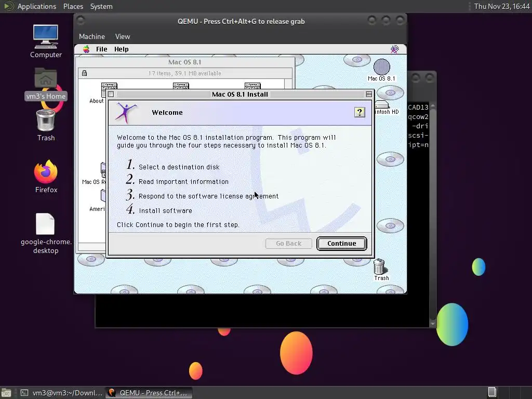532x399 pixels.
Task: Click the Continue button in installer
Action: click(342, 244)
